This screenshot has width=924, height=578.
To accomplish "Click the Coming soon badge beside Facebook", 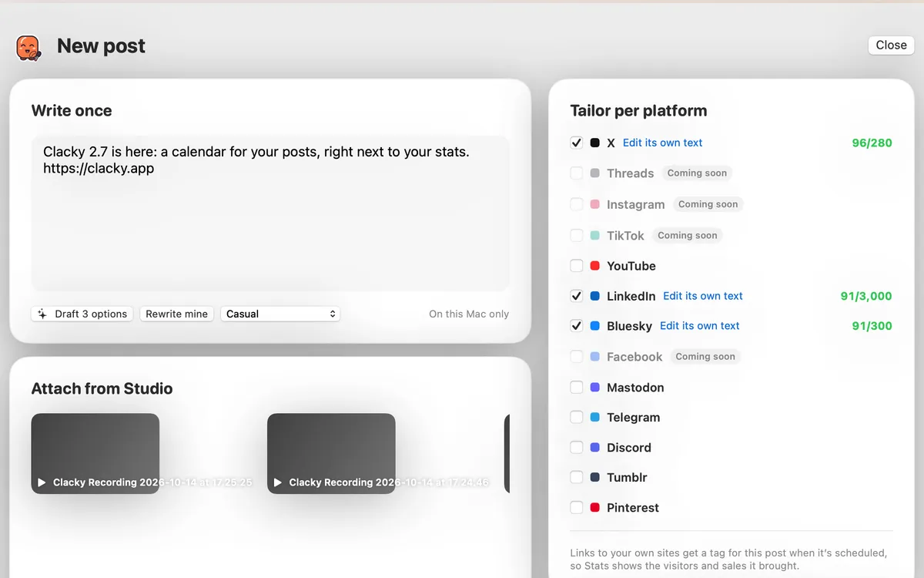I will click(705, 357).
